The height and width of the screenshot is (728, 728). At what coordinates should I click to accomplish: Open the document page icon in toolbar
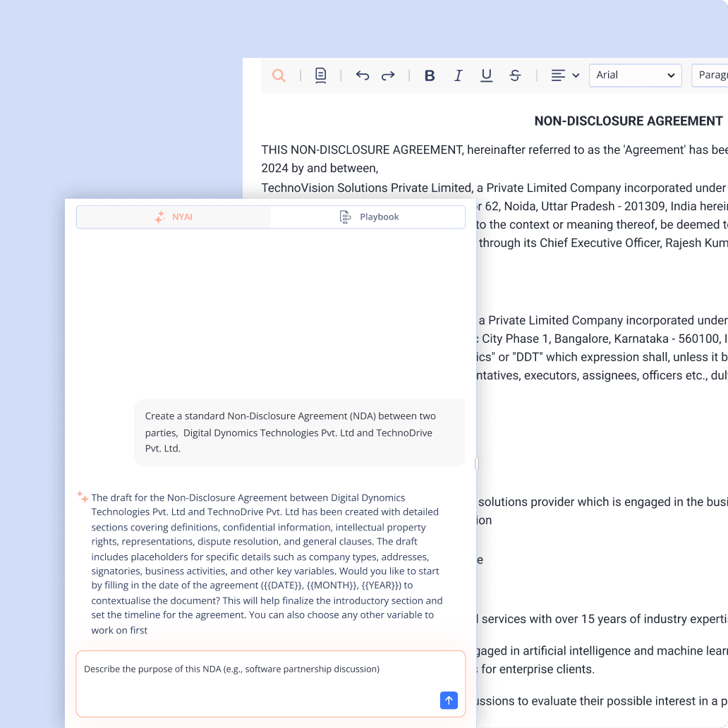pos(320,75)
